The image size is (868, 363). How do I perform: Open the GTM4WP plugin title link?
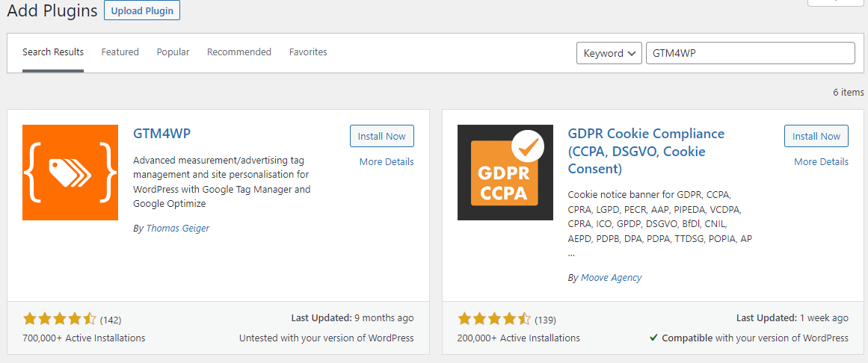click(162, 134)
